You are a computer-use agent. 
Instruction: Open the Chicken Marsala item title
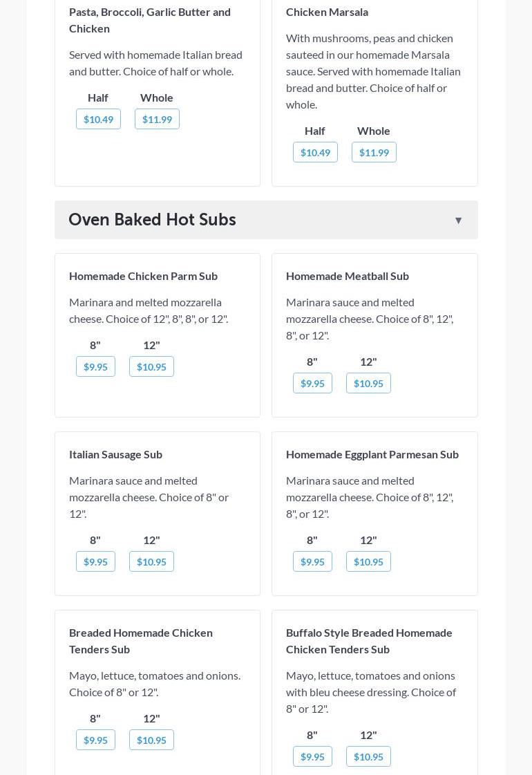(x=327, y=12)
